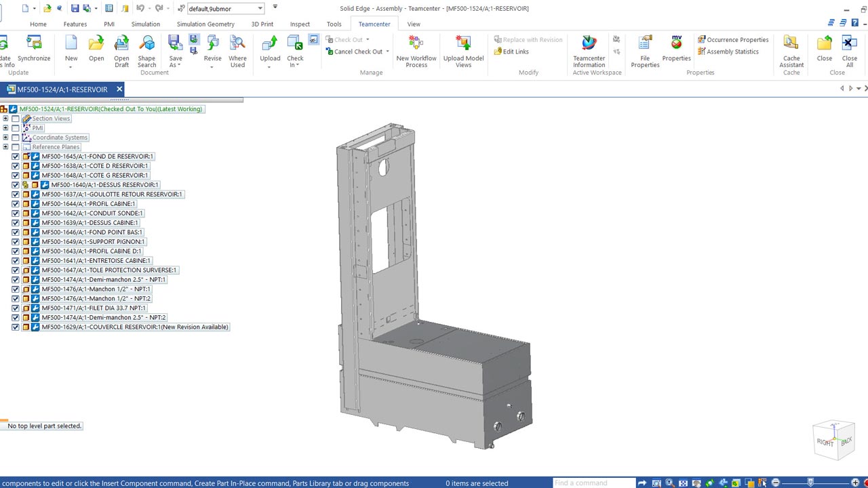Enable the Reference Planes checkbox
The image size is (868, 488).
(16, 147)
